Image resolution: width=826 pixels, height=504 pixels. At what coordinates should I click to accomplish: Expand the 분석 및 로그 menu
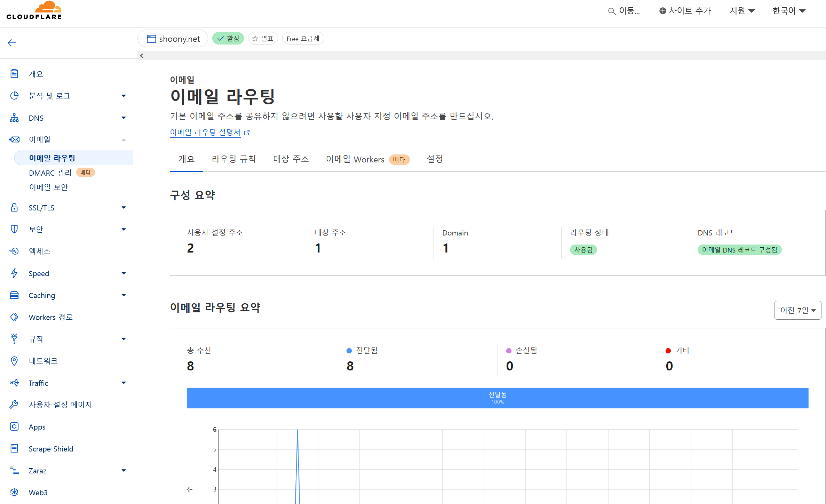[124, 96]
